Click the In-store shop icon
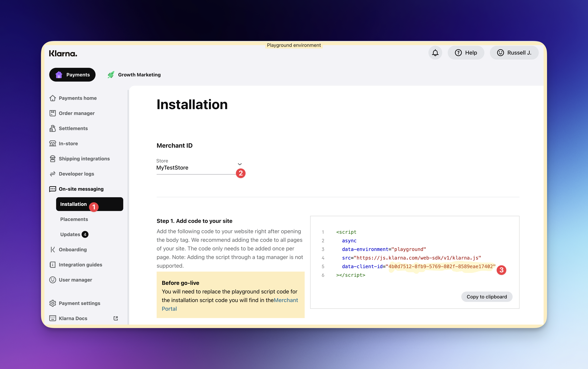The image size is (588, 369). pos(52,144)
